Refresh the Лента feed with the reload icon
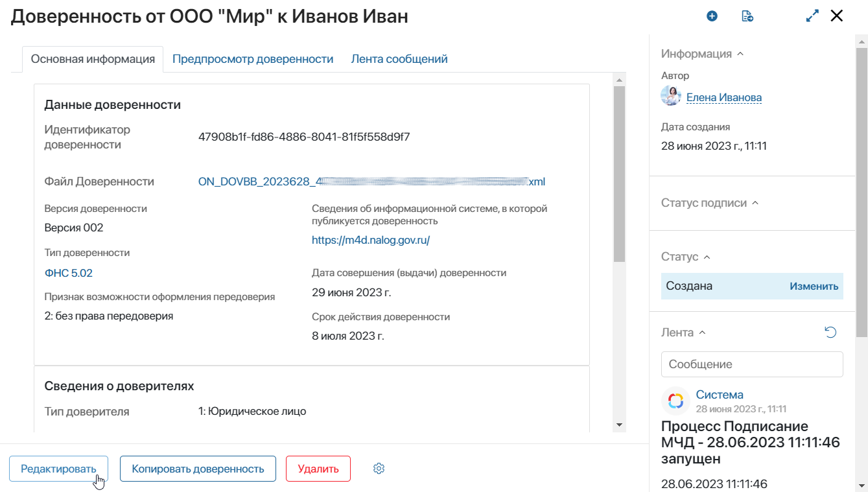This screenshot has height=492, width=868. click(830, 333)
